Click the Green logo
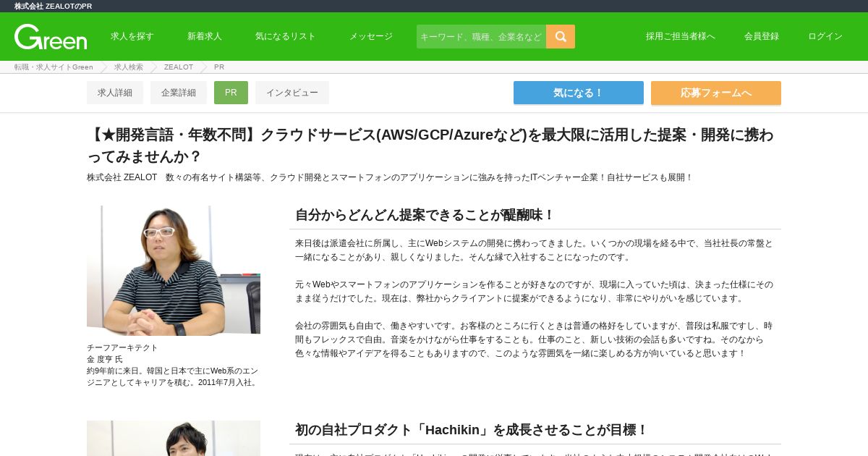Image resolution: width=868 pixels, height=456 pixels. pyautogui.click(x=51, y=37)
